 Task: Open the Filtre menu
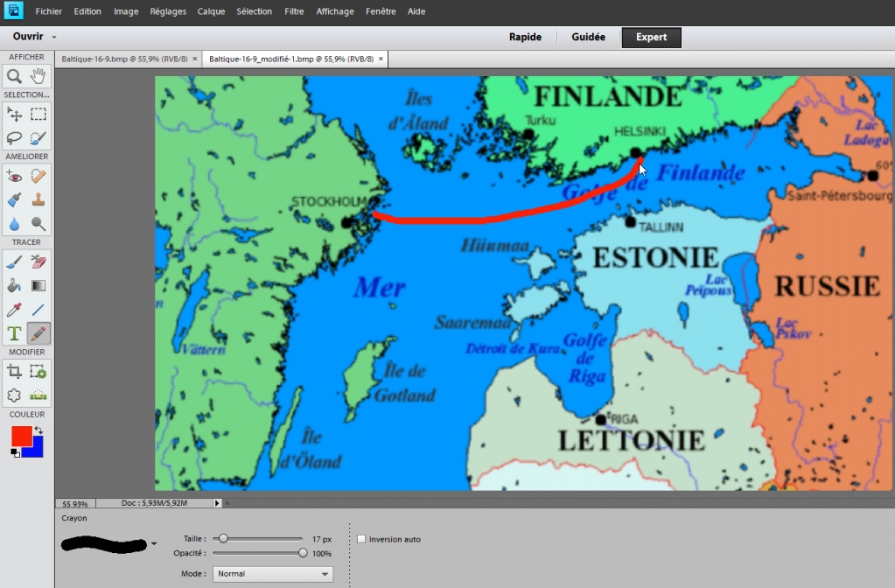pyautogui.click(x=294, y=11)
